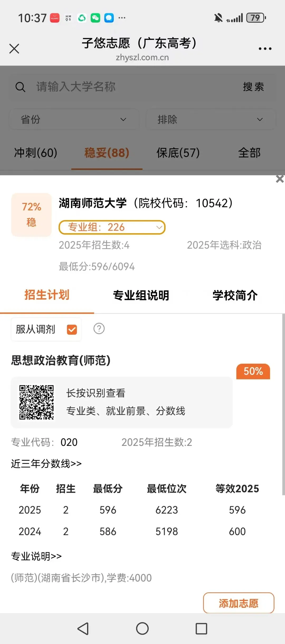
Task: Tap the magnifier search icon
Action: [x=20, y=87]
